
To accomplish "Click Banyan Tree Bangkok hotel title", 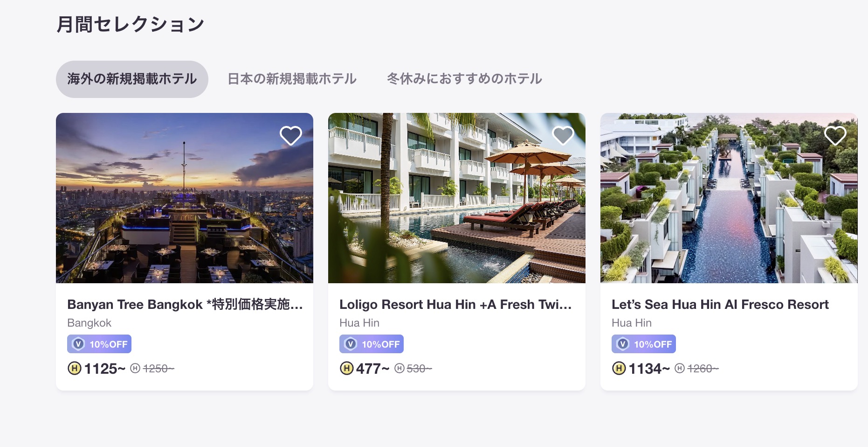I will pyautogui.click(x=185, y=304).
